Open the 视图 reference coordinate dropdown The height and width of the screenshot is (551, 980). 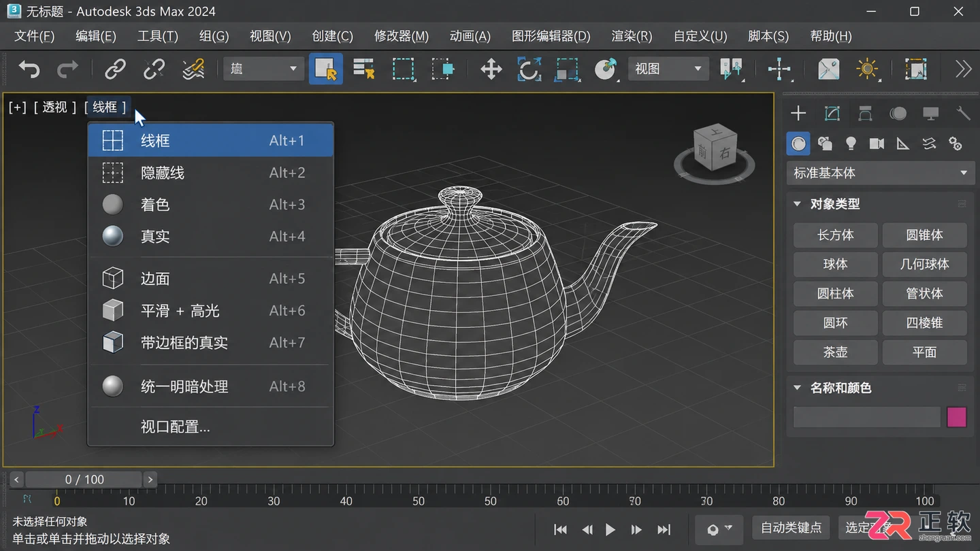point(668,69)
